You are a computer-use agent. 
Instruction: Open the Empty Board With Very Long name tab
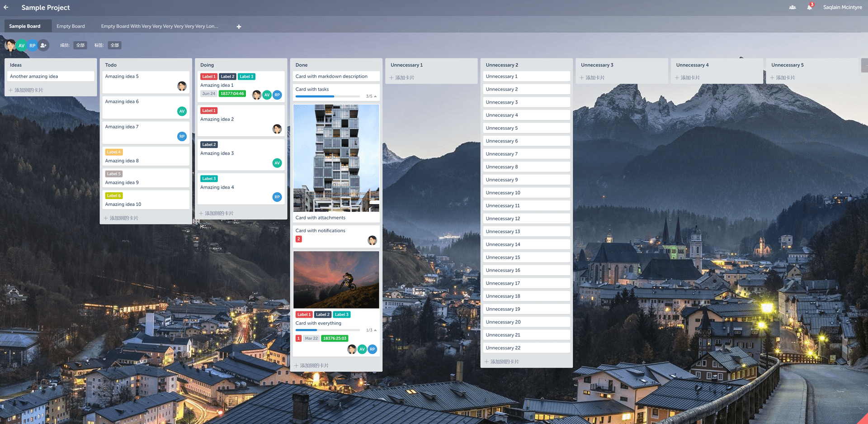(160, 26)
